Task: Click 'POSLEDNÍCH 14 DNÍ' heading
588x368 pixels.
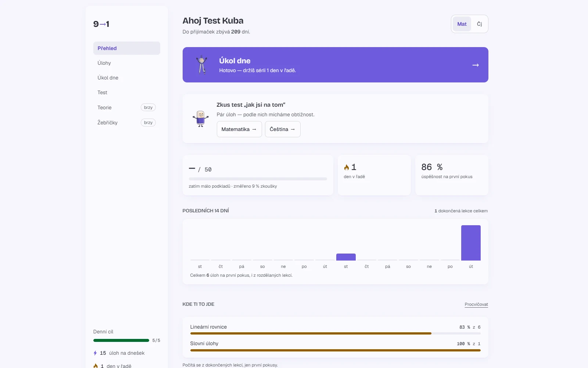Action: point(206,210)
